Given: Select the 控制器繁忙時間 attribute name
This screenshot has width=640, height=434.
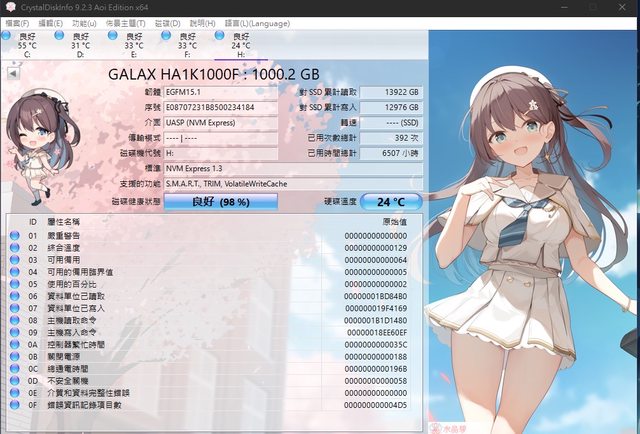Looking at the screenshot, I should tap(76, 345).
